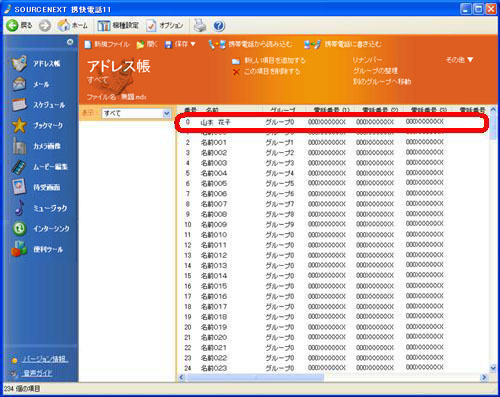
Task: Open the help question mark icon
Action: (219, 26)
